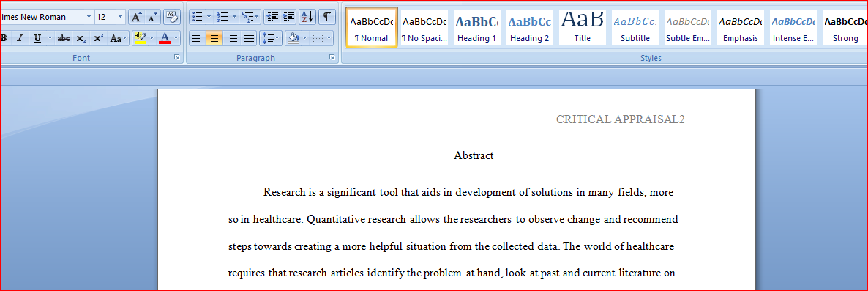Apply the Intense Emphasis style
Image resolution: width=868 pixels, height=291 pixels.
(793, 27)
